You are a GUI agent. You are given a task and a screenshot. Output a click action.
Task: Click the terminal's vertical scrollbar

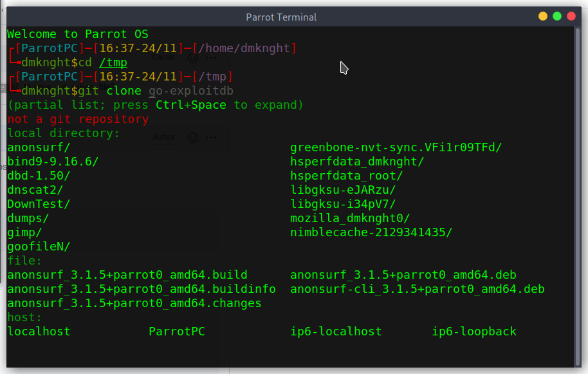tap(578, 196)
